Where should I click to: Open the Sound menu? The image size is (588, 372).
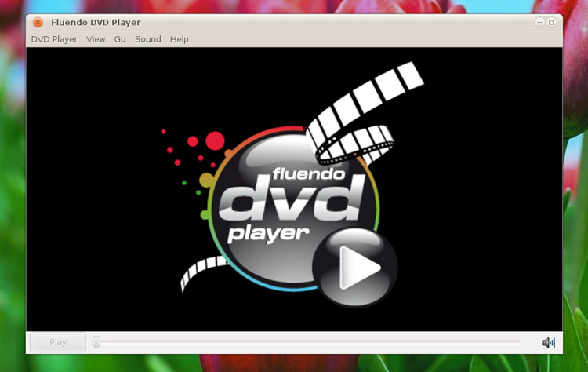click(147, 39)
